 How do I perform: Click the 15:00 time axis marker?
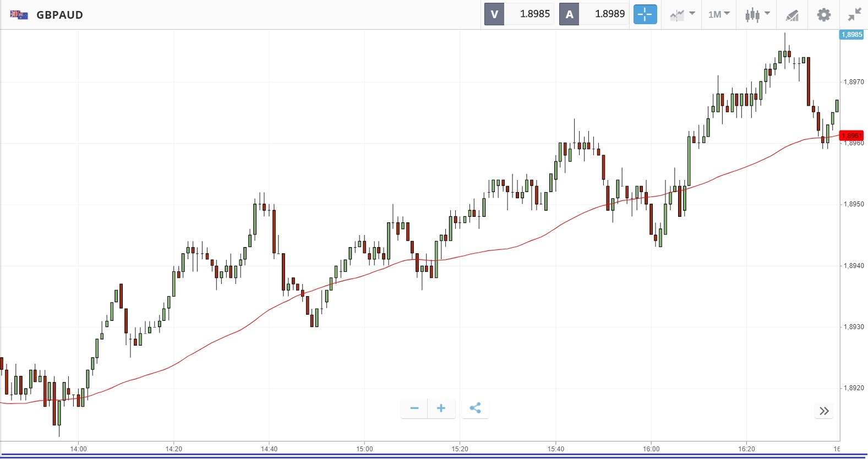364,449
